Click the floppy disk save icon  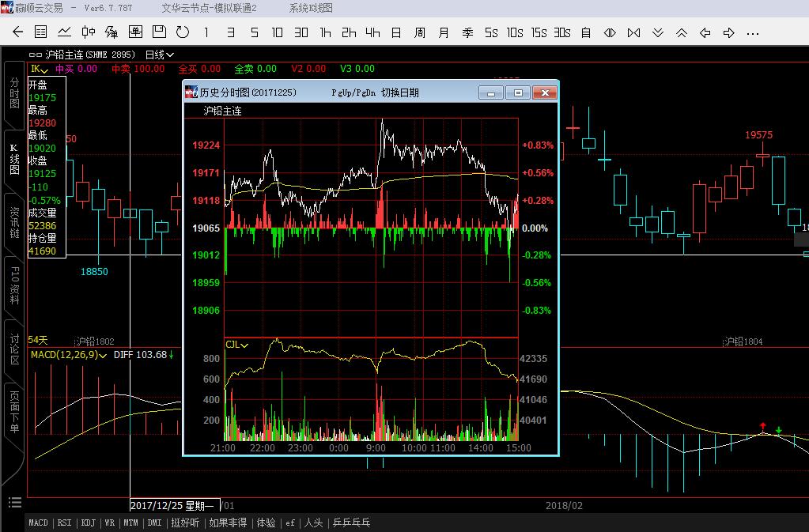pyautogui.click(x=159, y=32)
